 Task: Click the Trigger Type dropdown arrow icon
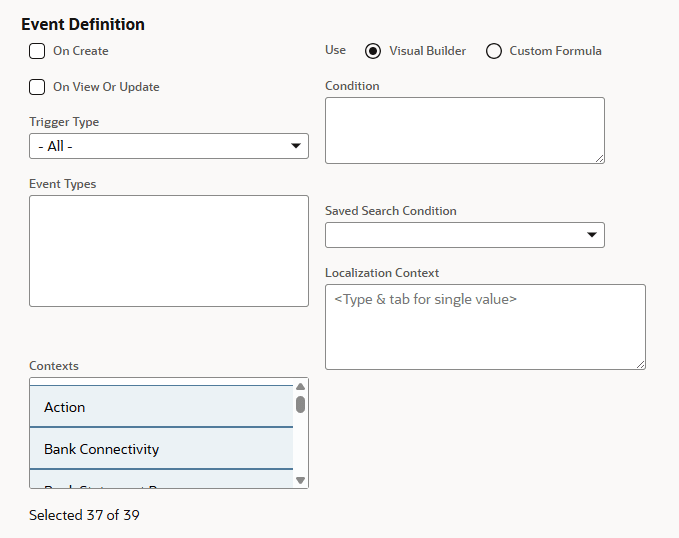(296, 146)
